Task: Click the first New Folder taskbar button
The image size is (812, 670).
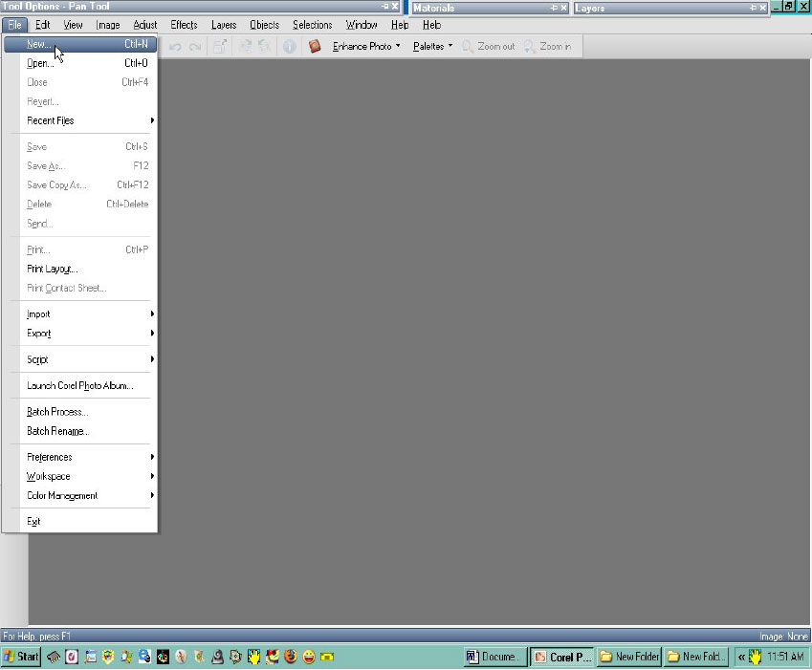Action: 629,657
